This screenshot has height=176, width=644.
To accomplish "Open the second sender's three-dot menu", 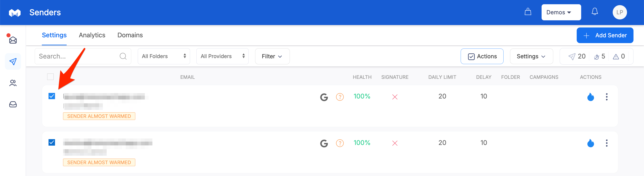I will (x=606, y=143).
